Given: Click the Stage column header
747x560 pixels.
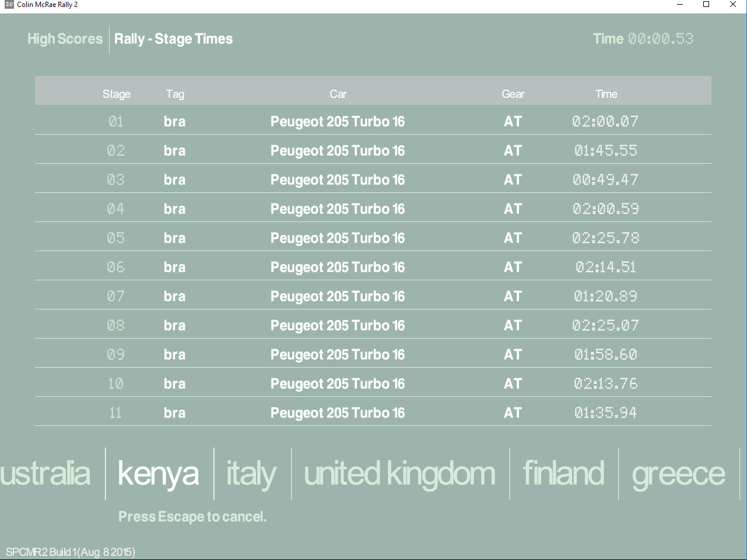Looking at the screenshot, I should 117,94.
